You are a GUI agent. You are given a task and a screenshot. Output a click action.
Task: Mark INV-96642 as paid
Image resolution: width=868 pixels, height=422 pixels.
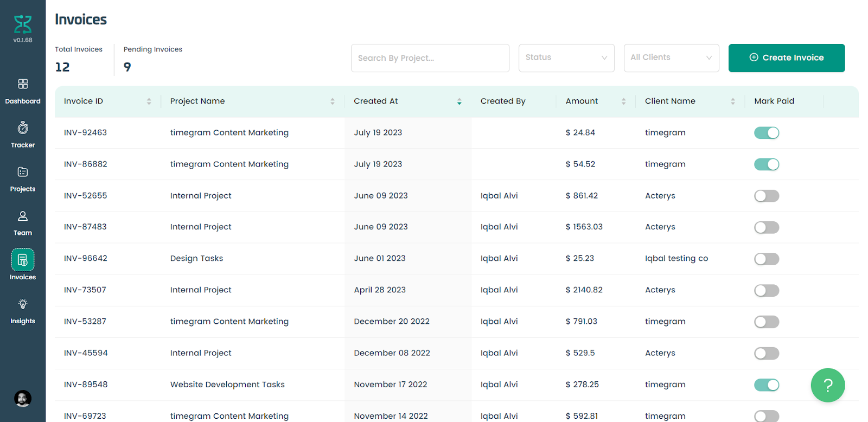click(767, 259)
